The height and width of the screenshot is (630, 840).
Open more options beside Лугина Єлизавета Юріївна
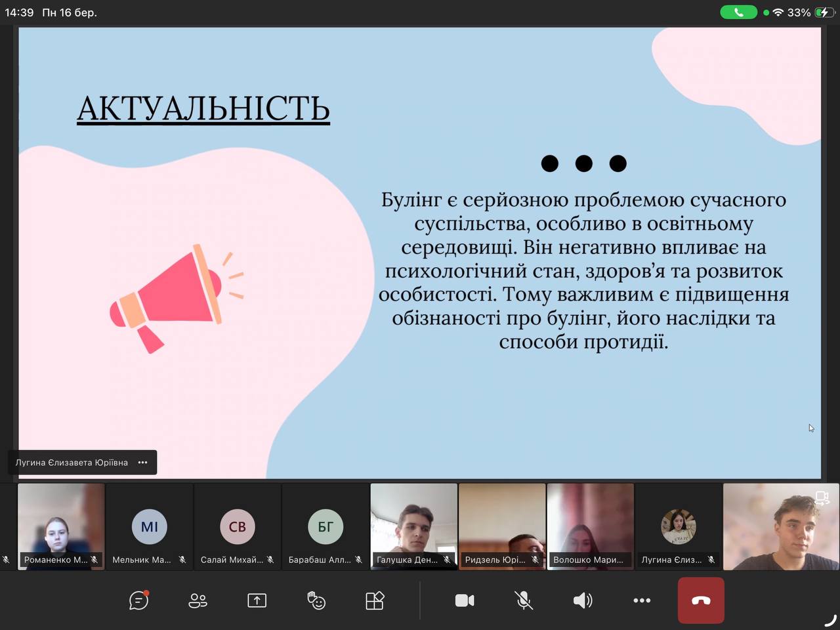143,463
